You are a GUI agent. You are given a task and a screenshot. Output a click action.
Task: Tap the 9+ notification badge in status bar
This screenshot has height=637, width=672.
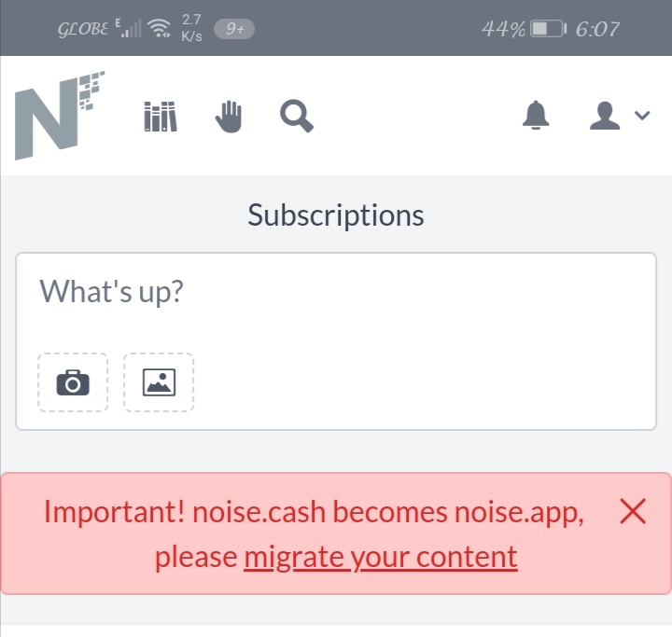tap(234, 29)
